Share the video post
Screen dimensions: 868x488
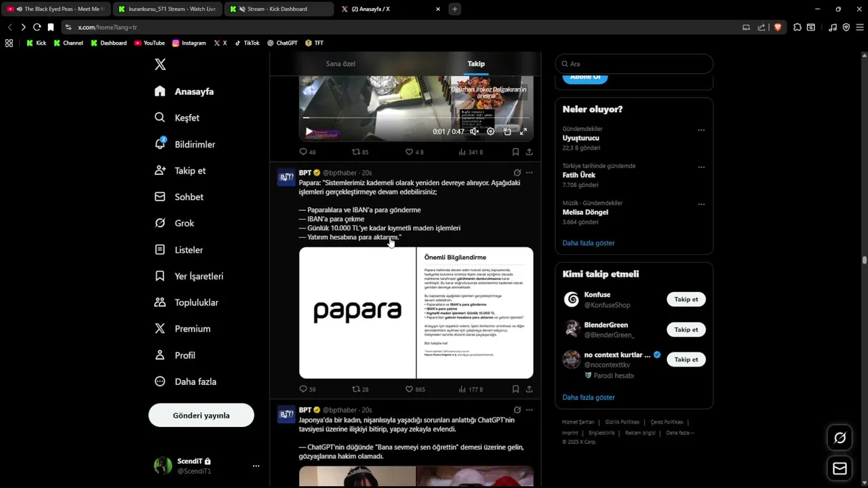529,152
